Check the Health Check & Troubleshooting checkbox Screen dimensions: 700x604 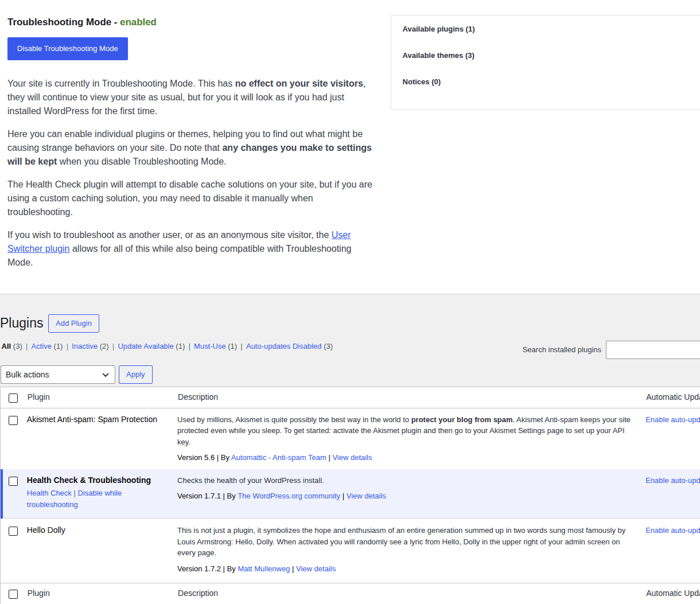[x=13, y=481]
